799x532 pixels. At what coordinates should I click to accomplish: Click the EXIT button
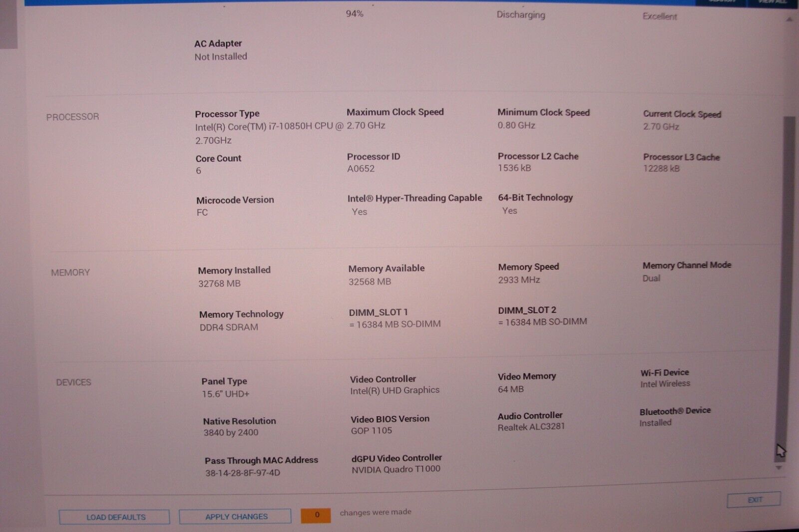(754, 500)
